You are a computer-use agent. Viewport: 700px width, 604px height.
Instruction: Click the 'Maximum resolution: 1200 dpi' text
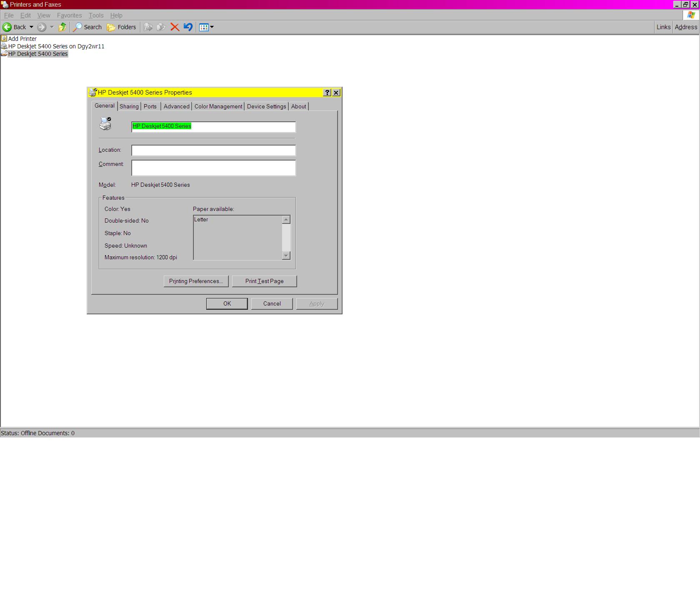tap(141, 258)
